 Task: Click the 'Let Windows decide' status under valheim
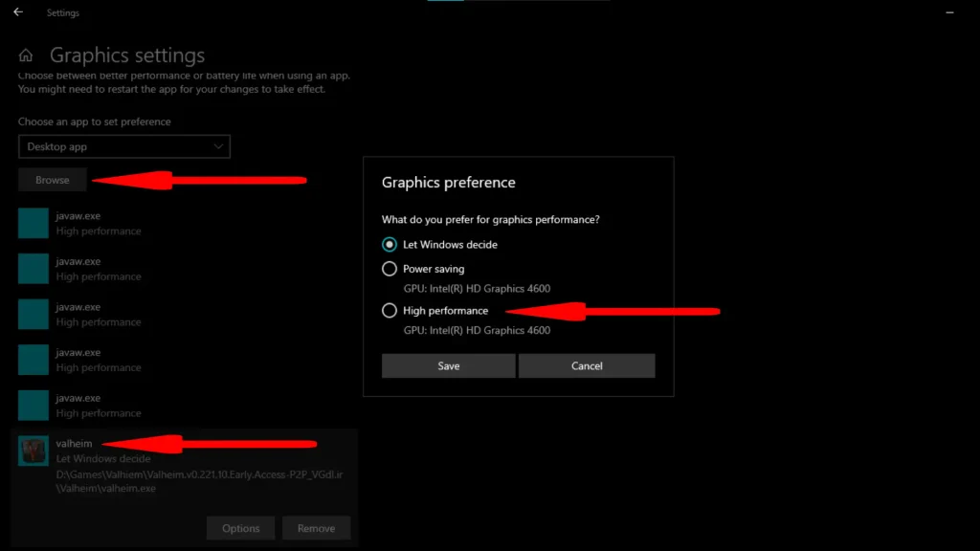point(103,458)
